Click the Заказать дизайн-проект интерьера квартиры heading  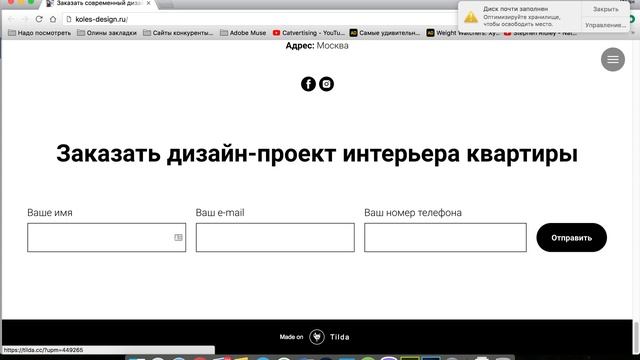[317, 154]
